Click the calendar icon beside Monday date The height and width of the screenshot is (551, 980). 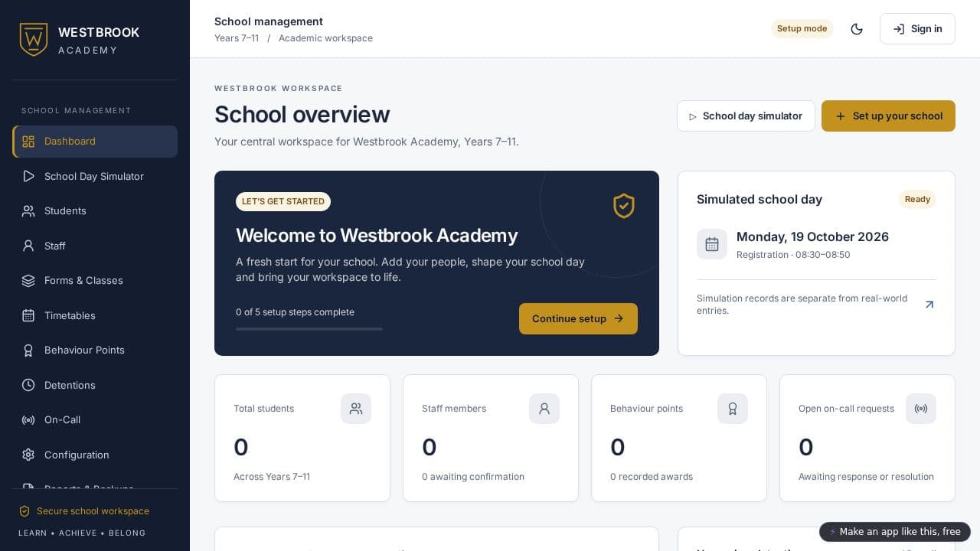pos(712,244)
